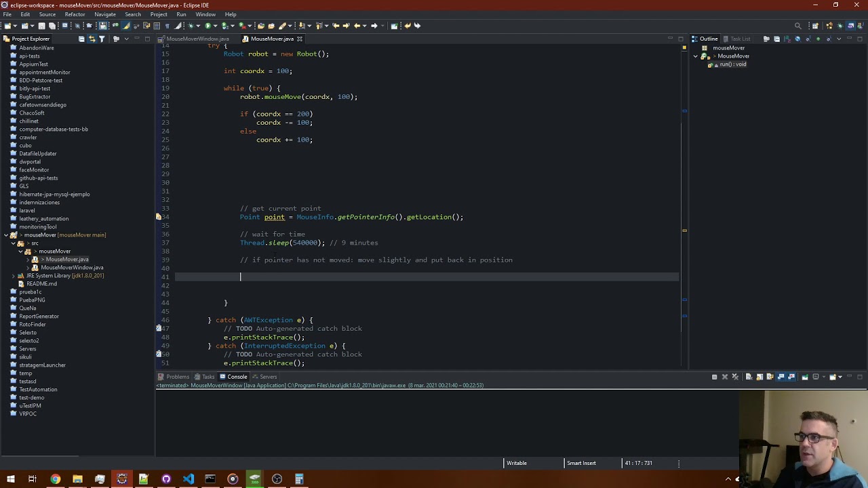This screenshot has height=488, width=868.
Task: Collapse the mouseMover project node
Action: [x=5, y=235]
